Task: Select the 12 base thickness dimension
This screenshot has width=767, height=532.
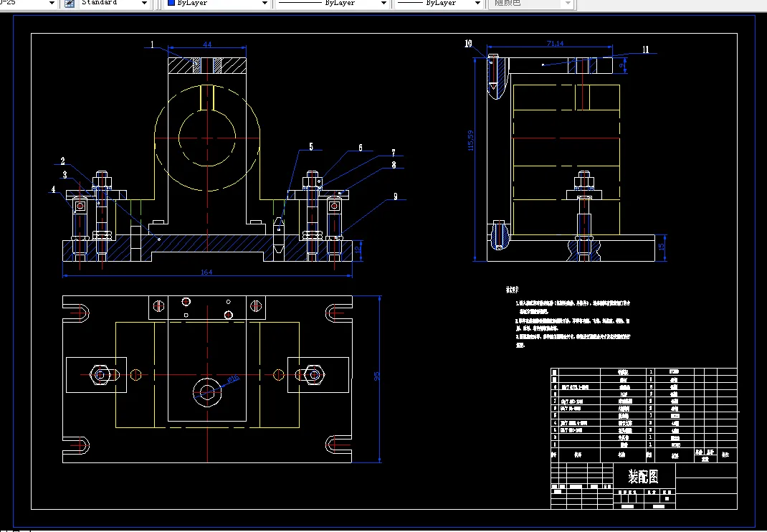Action: pos(358,249)
